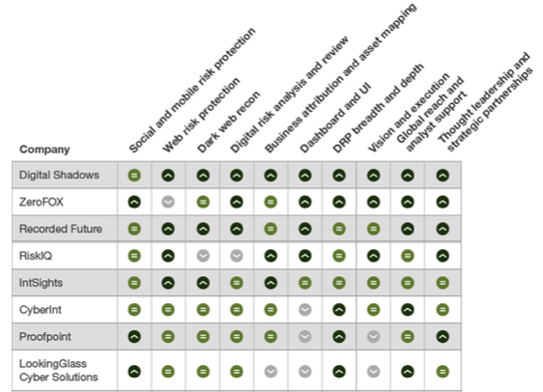Image resolution: width=543 pixels, height=392 pixels.
Task: Select the Digital Shadows row label
Action: coord(59,176)
